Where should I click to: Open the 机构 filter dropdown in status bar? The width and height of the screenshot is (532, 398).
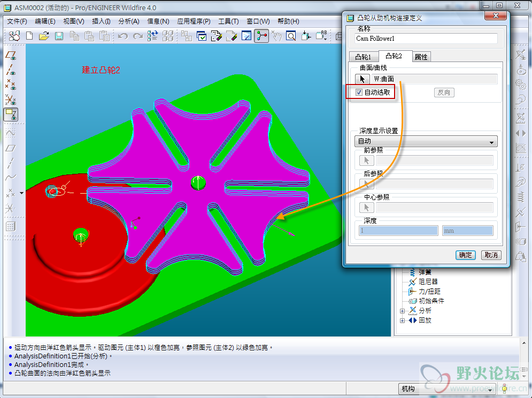pos(447,389)
